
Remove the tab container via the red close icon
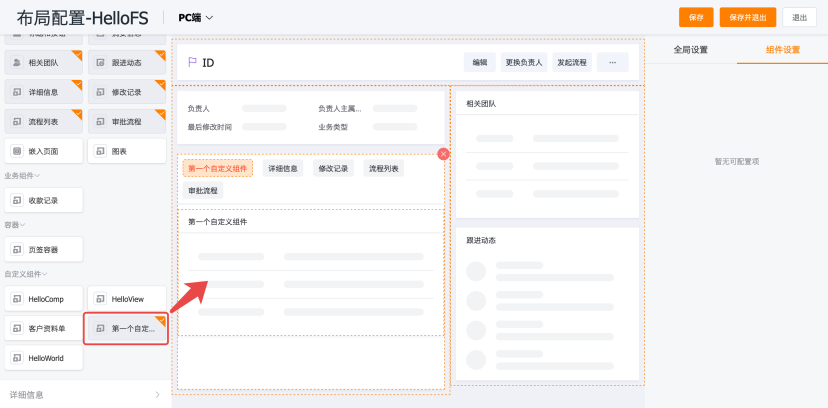point(444,154)
